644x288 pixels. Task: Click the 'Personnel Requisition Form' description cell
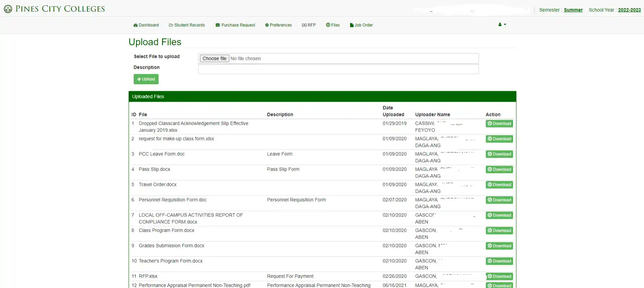[x=296, y=200]
